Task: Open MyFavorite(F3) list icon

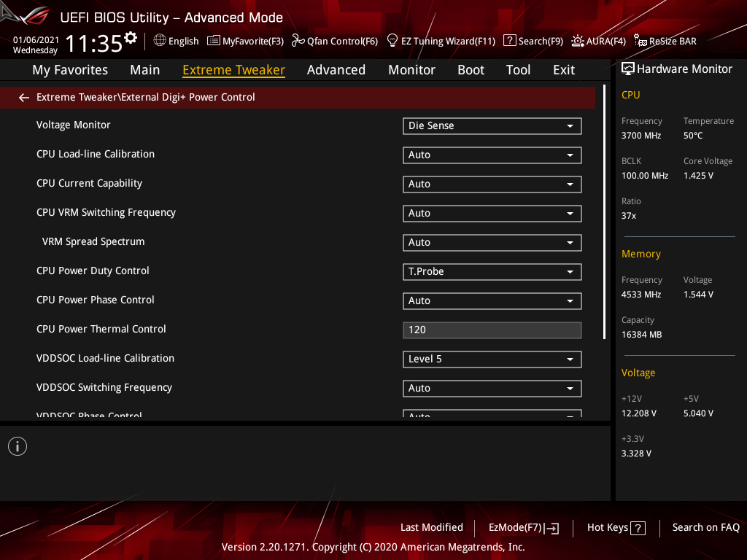Action: (214, 41)
